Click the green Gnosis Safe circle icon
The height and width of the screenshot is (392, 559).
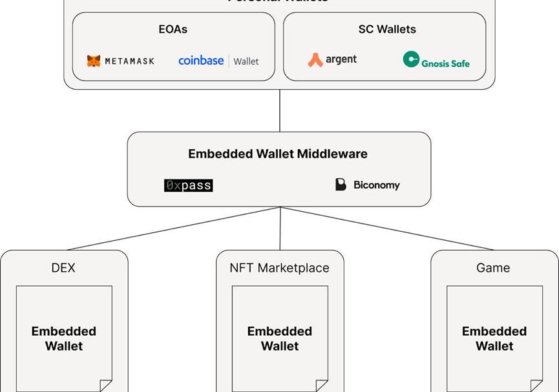point(411,59)
